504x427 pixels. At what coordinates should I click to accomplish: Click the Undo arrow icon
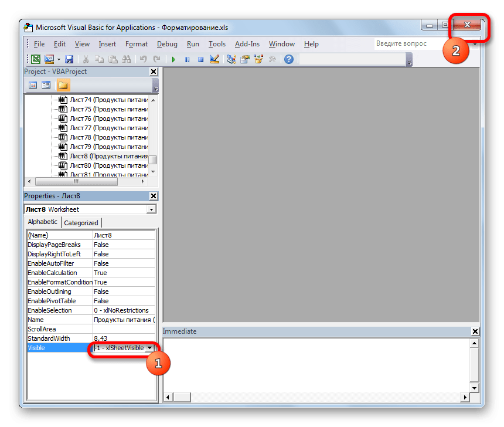coord(144,59)
